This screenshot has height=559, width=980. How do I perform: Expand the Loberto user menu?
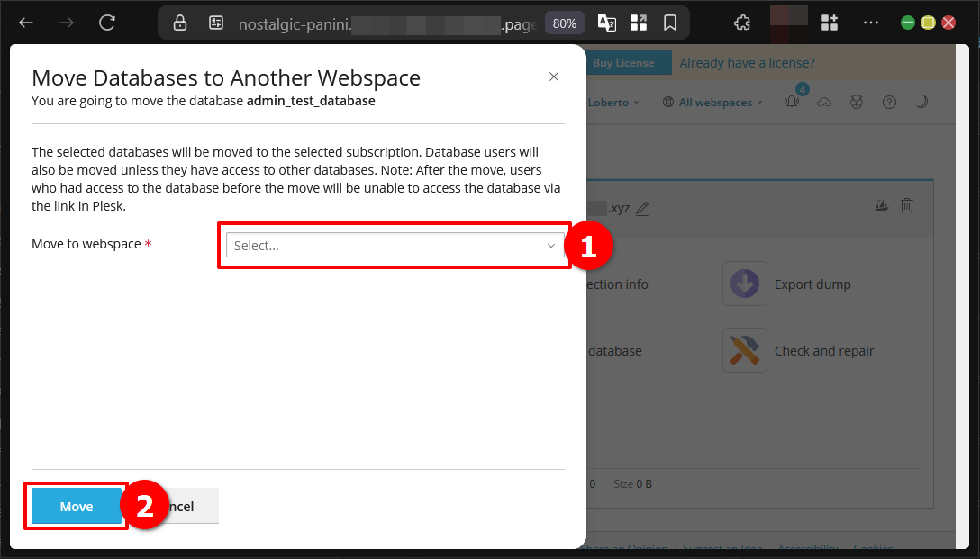coord(613,102)
